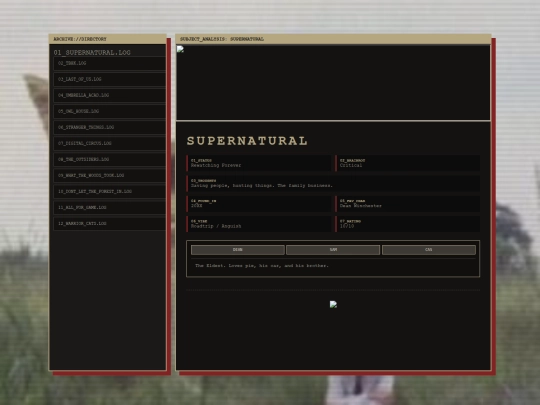Viewport: 540px width, 405px height.
Task: Select 03_LAST_OF_US.LOG entry
Action: pyautogui.click(x=110, y=79)
